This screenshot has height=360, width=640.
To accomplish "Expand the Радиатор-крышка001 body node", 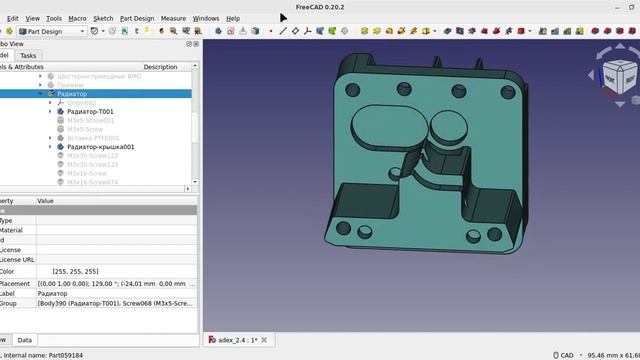I will tap(50, 147).
